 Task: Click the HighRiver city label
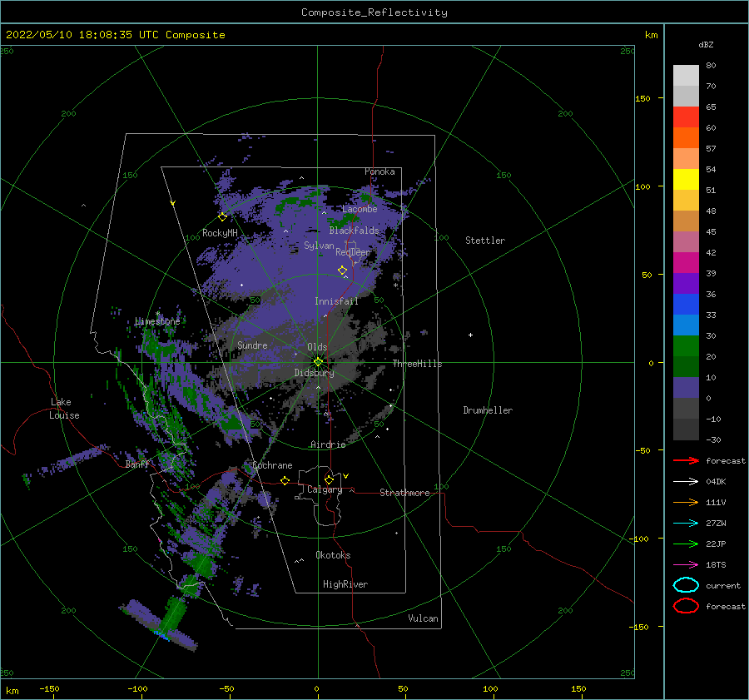(345, 584)
